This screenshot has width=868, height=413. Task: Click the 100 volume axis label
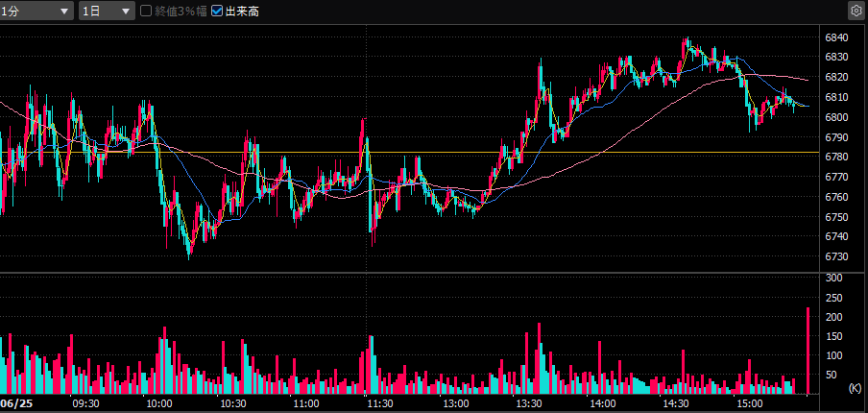(x=834, y=356)
